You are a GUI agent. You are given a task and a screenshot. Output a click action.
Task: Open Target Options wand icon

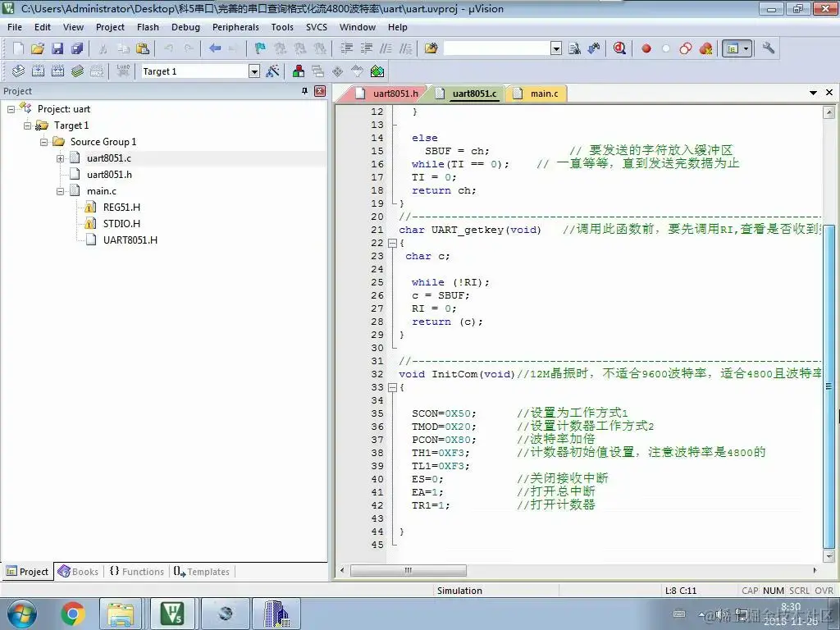pos(272,71)
